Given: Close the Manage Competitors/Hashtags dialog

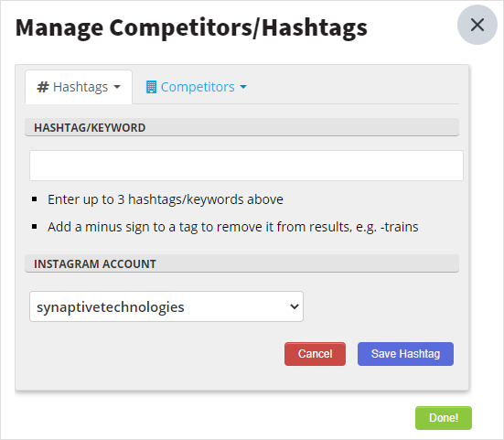Looking at the screenshot, I should pos(477,25).
